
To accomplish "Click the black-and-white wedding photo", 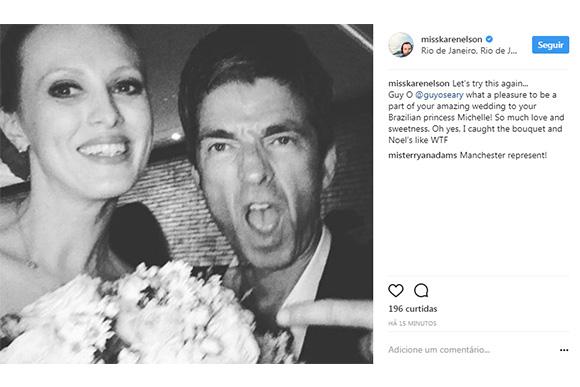I will (x=186, y=194).
